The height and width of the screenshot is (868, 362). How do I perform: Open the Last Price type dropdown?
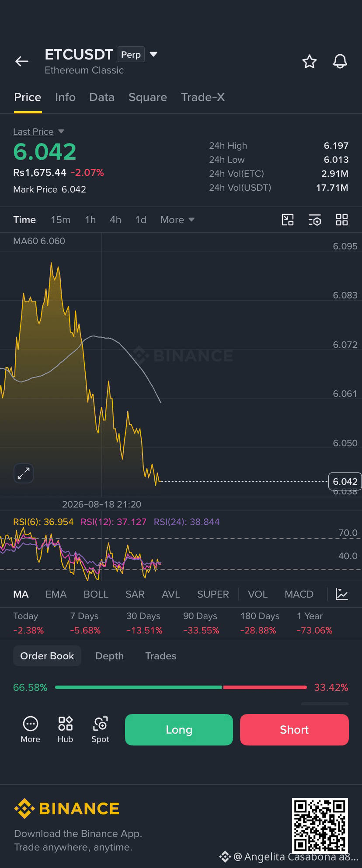pos(39,132)
